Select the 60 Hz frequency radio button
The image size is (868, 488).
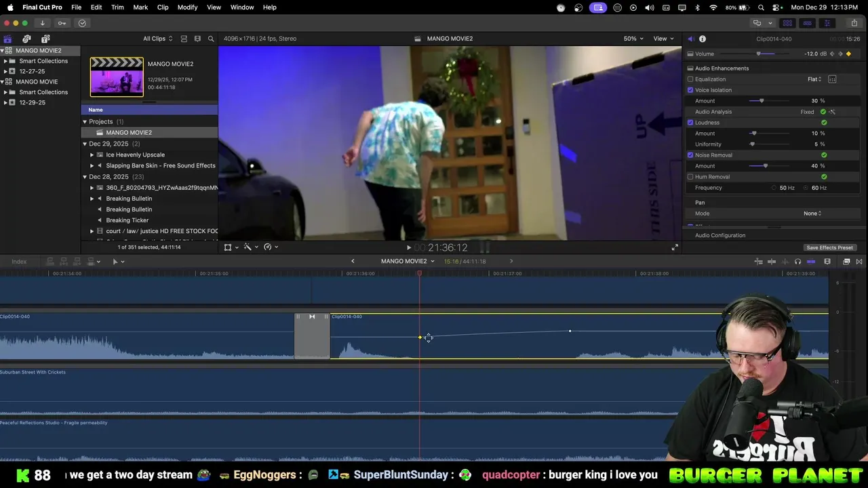point(806,188)
